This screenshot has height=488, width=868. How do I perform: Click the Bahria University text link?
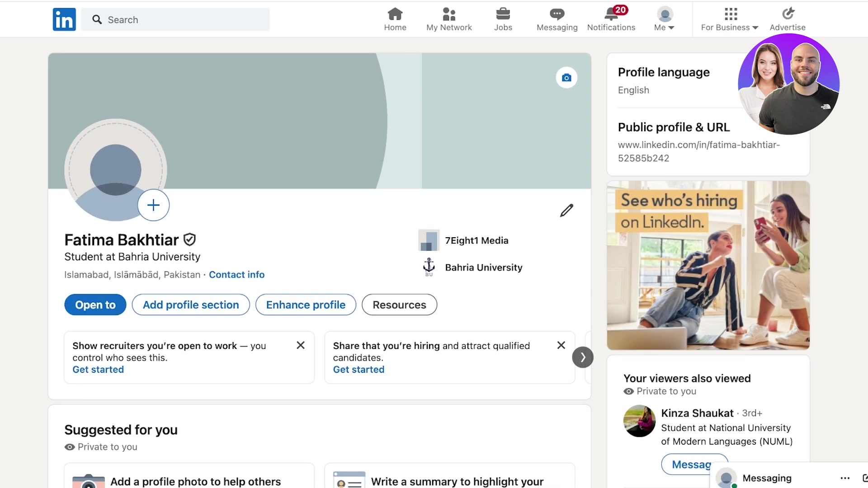483,267
